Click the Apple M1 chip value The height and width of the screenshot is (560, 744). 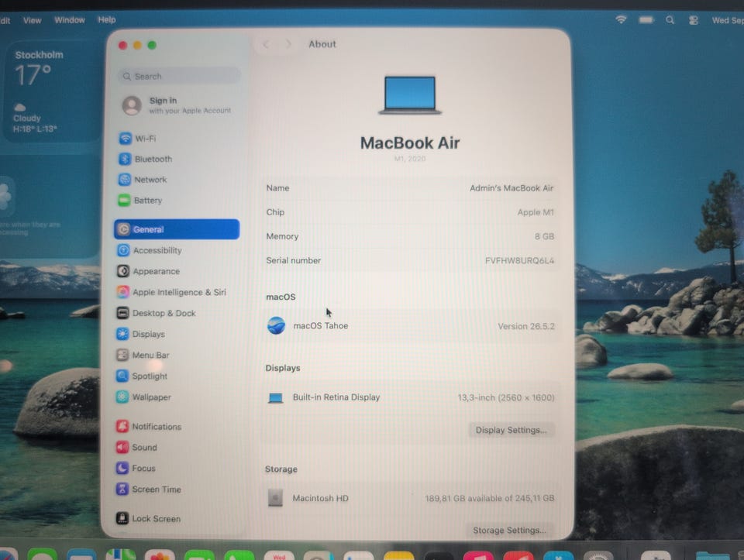pos(536,212)
